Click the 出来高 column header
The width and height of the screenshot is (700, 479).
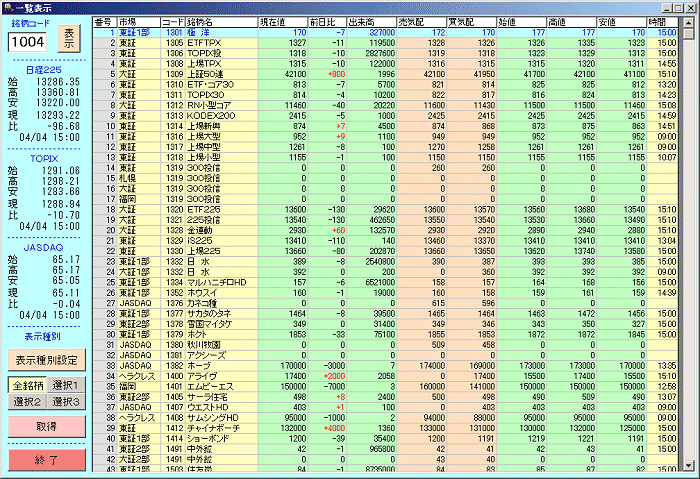click(x=371, y=22)
